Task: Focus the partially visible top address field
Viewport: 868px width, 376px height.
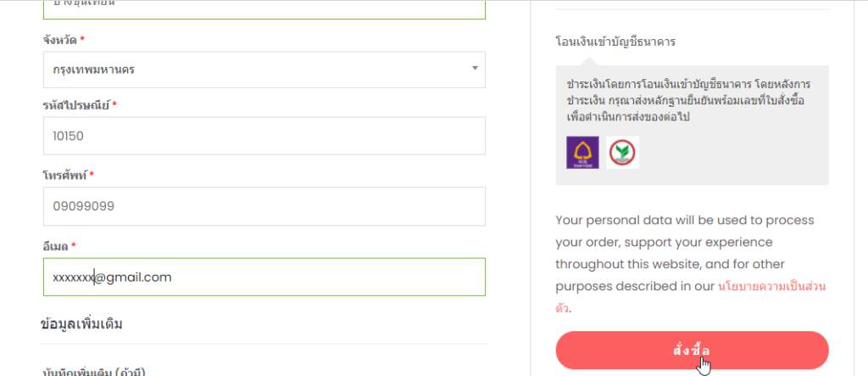Action: [x=264, y=8]
